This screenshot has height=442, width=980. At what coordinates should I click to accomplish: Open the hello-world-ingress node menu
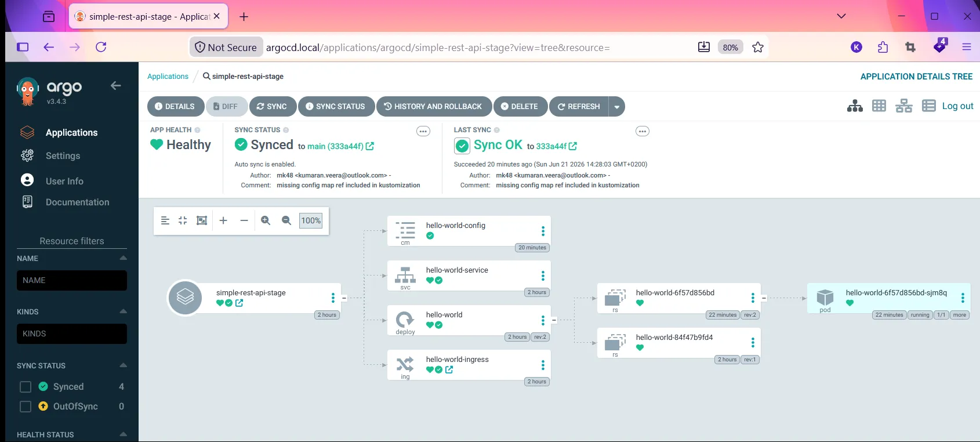tap(543, 365)
